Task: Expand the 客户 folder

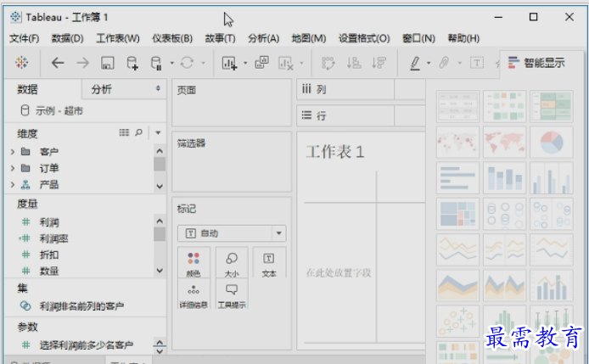Action: pyautogui.click(x=13, y=152)
